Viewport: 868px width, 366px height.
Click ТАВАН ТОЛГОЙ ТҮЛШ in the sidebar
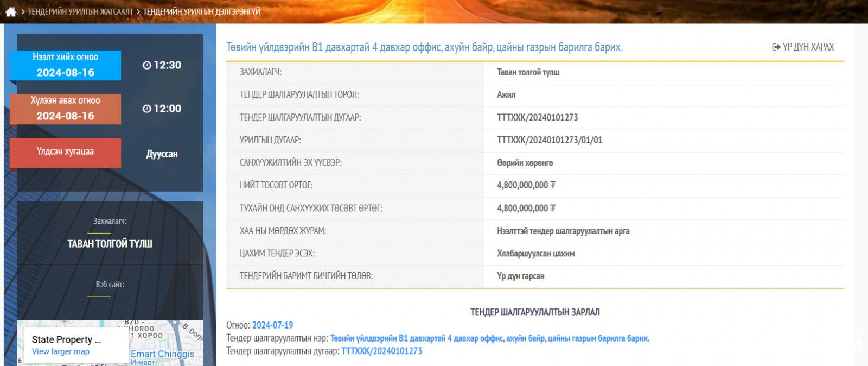[x=110, y=244]
